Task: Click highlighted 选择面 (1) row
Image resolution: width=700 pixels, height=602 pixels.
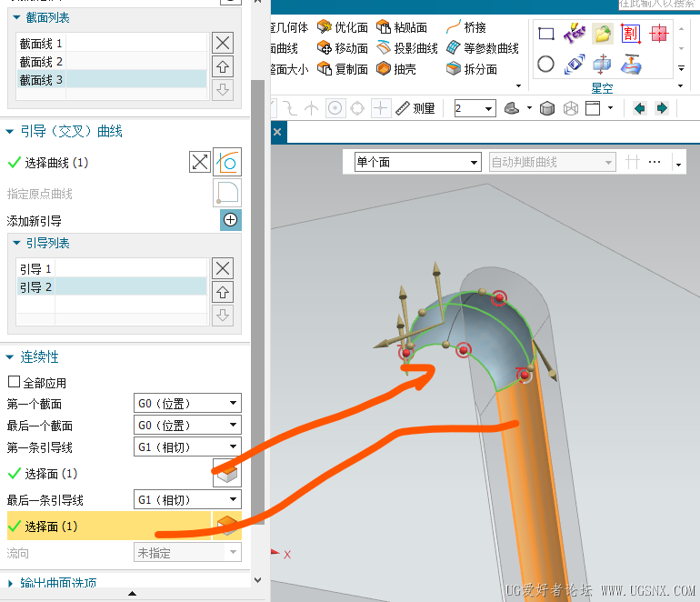Action: pos(109,527)
